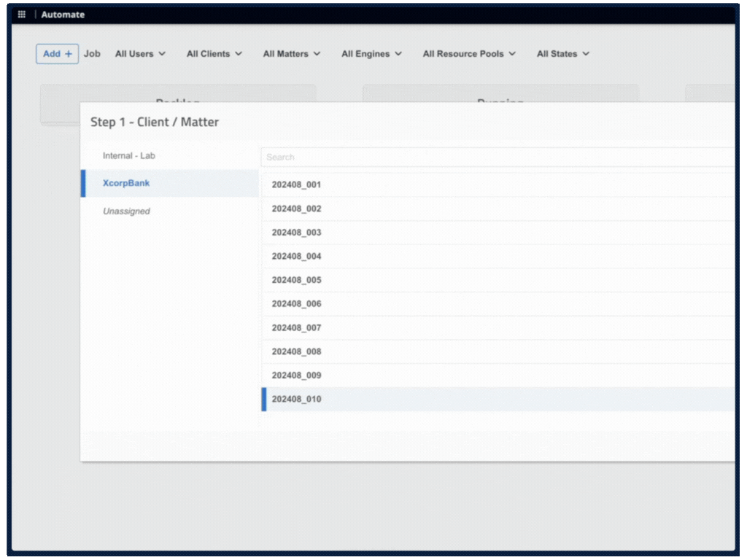
Task: Click the Automate title in the top bar
Action: (63, 14)
